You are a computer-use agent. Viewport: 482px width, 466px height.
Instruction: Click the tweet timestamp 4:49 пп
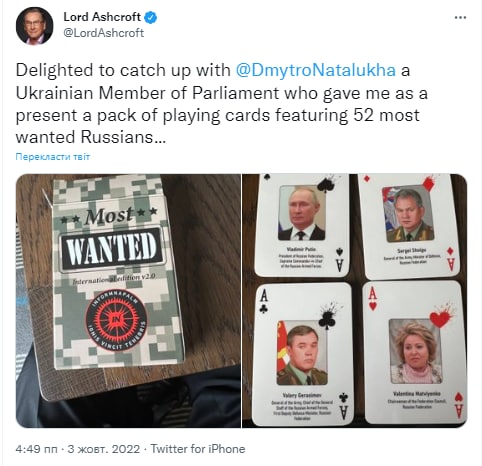36,449
